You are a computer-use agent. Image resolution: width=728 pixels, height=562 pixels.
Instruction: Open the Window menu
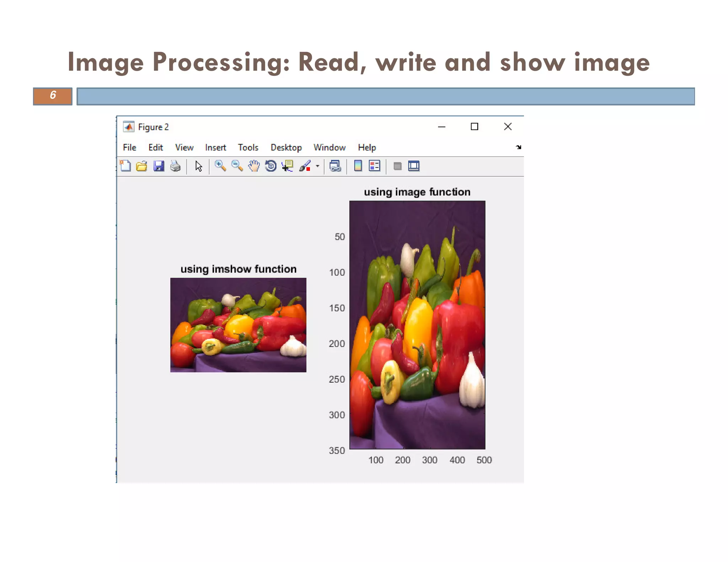point(330,147)
